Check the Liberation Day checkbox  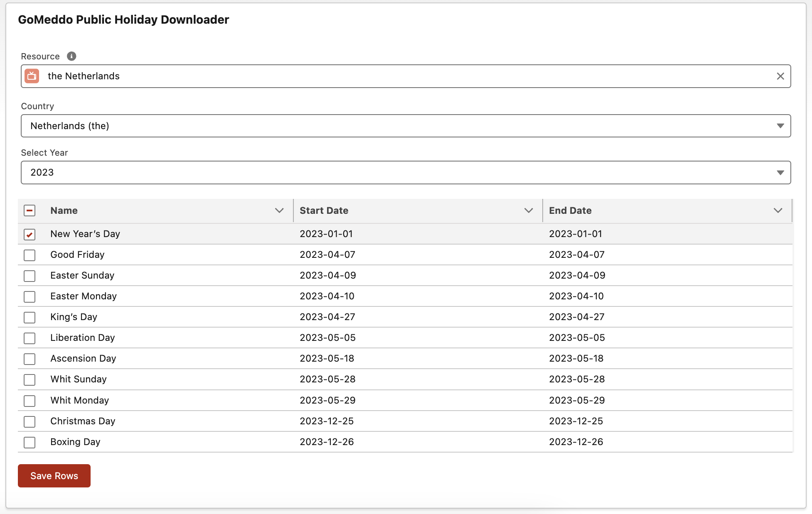30,338
